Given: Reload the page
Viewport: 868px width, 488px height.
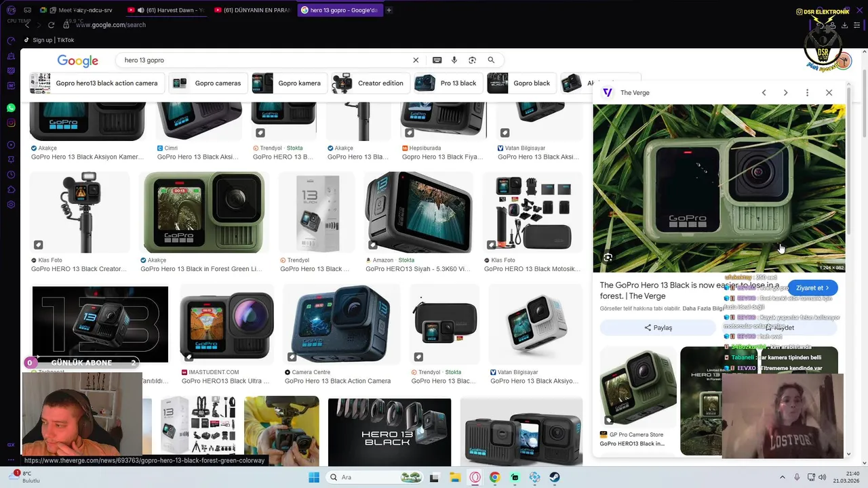Looking at the screenshot, I should coord(52,25).
